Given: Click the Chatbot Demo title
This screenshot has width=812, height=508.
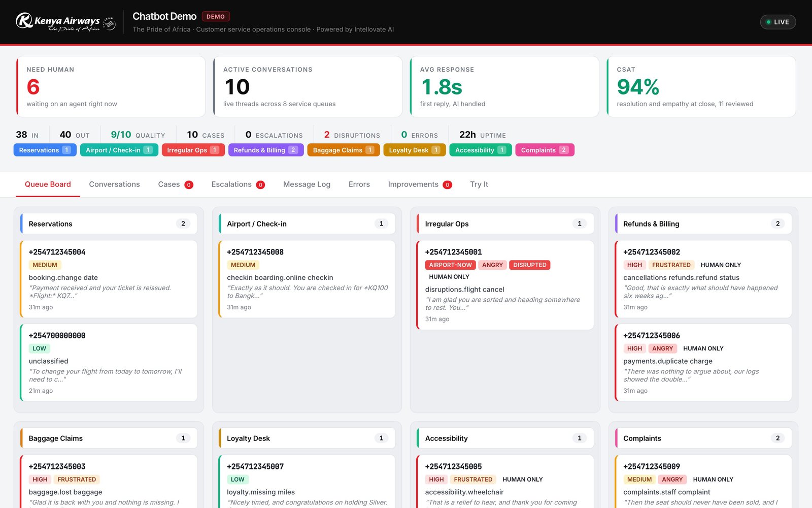Looking at the screenshot, I should pyautogui.click(x=164, y=16).
